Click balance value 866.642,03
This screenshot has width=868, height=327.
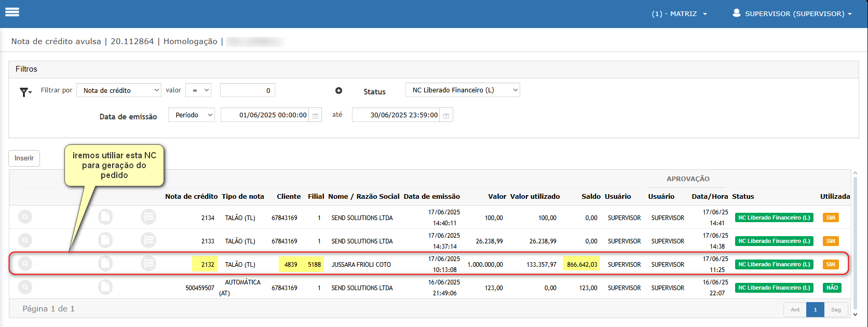[x=582, y=265]
